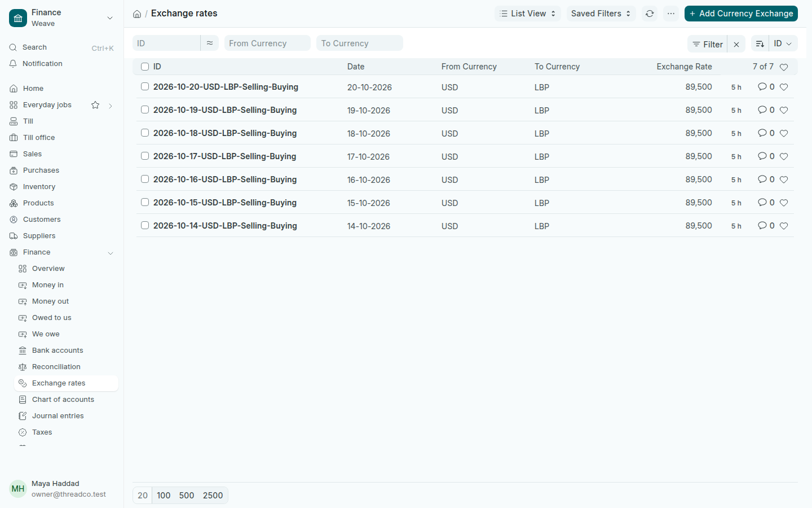Click the Filter button
The height and width of the screenshot is (508, 812).
click(x=708, y=44)
